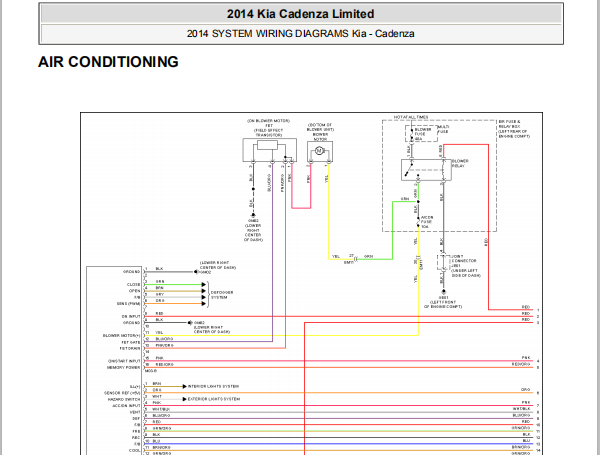The image size is (600, 455).
Task: Click the 'MULTI FUSE' label
Action: click(443, 129)
